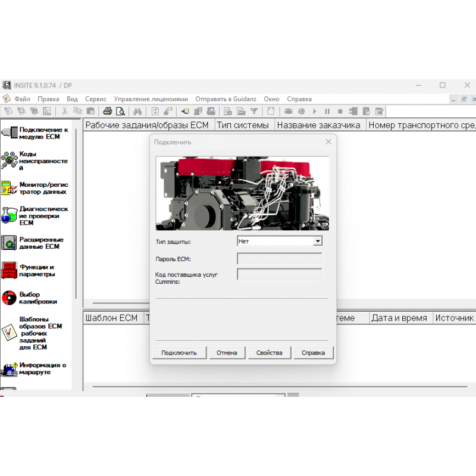Open the fault codes icon in sidebar

(10, 161)
